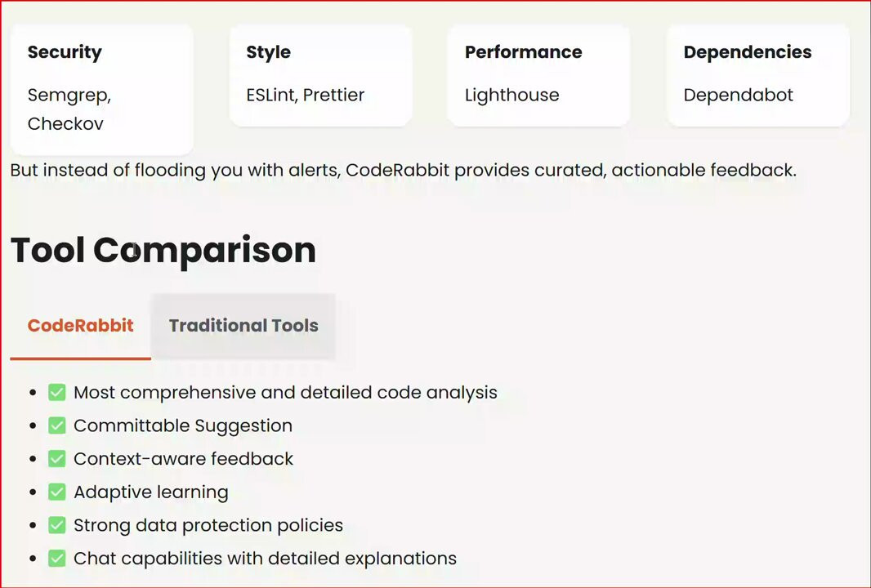The height and width of the screenshot is (588, 871).
Task: Click the Lighthouse text in Performance card
Action: (511, 95)
